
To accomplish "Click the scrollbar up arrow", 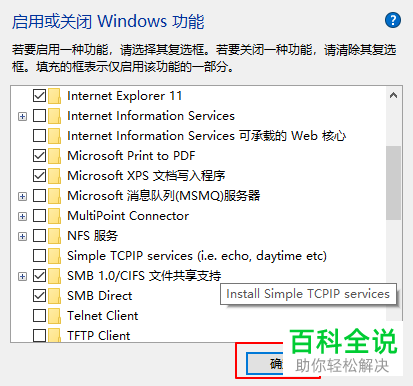I will [393, 96].
